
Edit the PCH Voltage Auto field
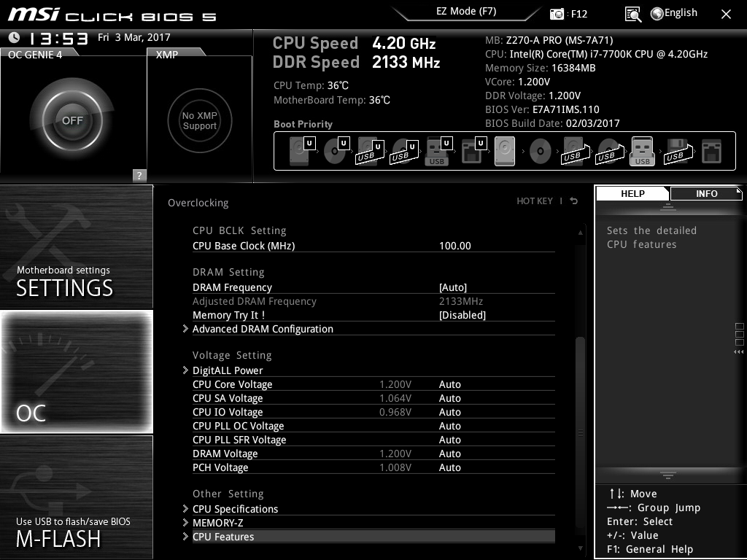449,467
